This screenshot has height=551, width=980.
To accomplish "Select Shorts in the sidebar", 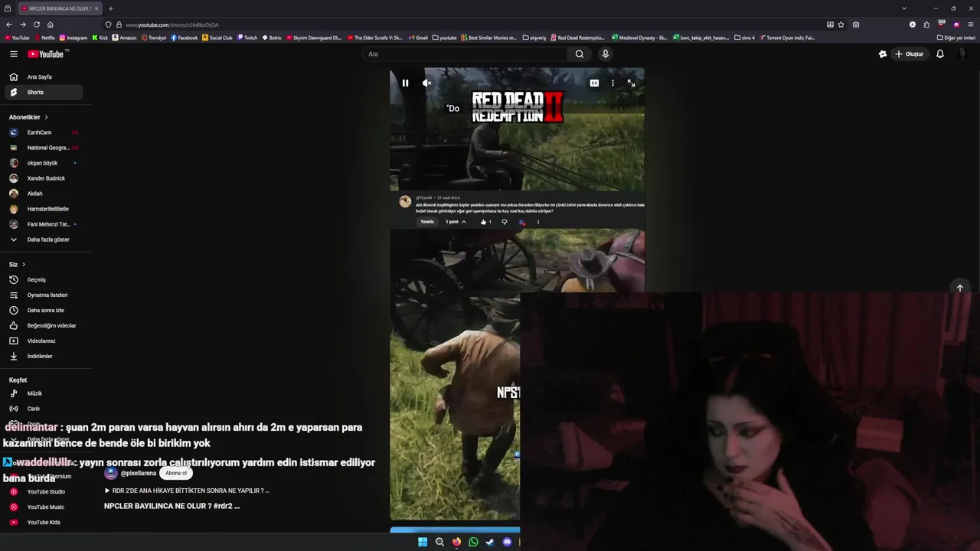I will point(43,92).
